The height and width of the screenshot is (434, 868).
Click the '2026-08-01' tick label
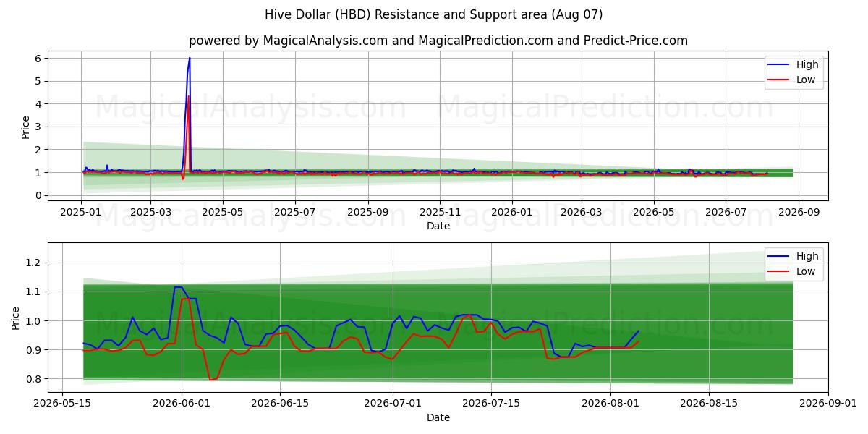coord(610,403)
